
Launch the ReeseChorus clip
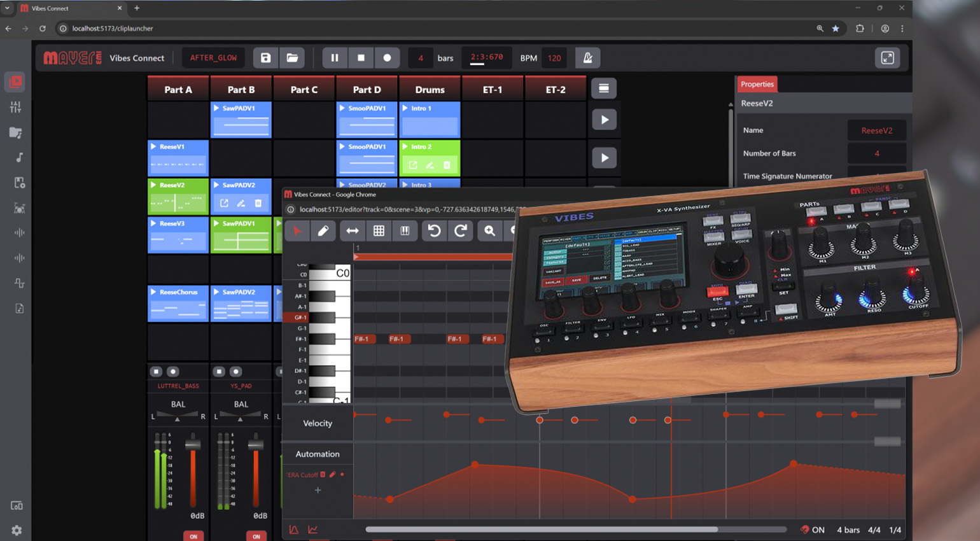pyautogui.click(x=153, y=292)
